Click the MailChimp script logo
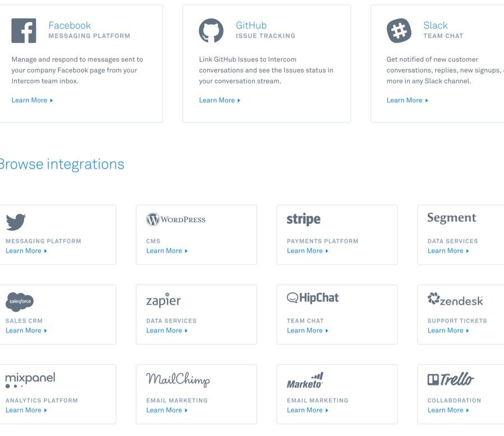Screen dimensions: 504x436 pos(178,379)
